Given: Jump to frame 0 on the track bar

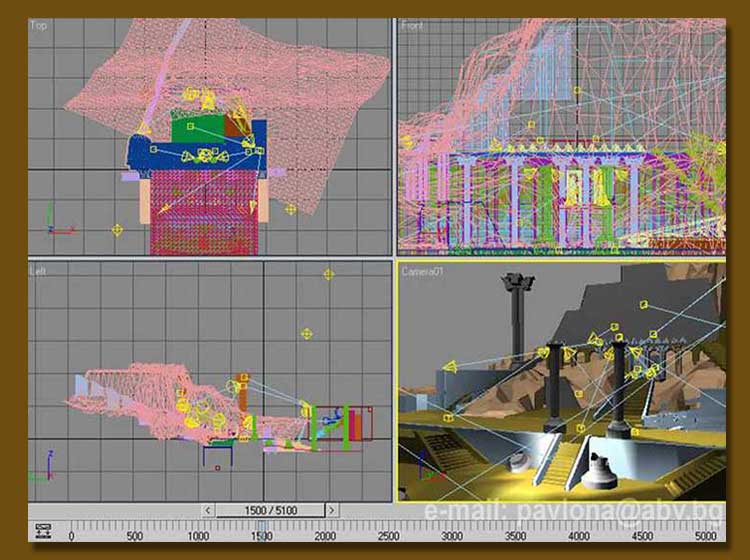Looking at the screenshot, I should (71, 536).
